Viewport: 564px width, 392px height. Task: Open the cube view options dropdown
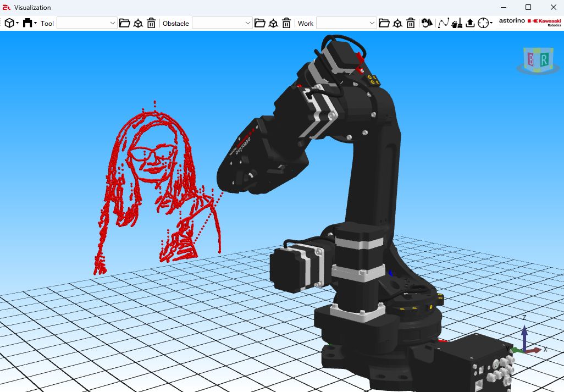point(12,23)
